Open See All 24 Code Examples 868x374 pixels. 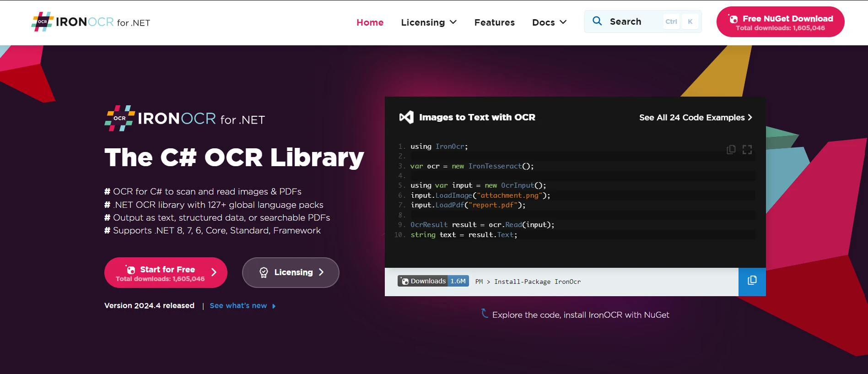point(695,118)
